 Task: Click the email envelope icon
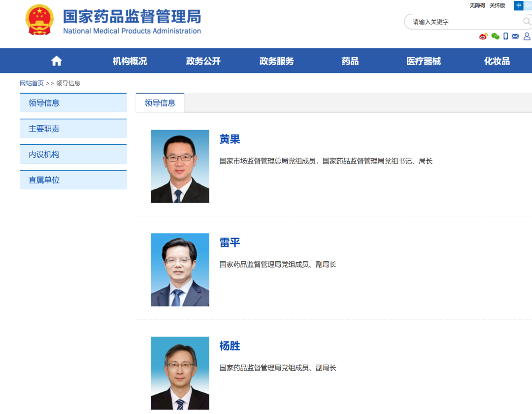(515, 36)
